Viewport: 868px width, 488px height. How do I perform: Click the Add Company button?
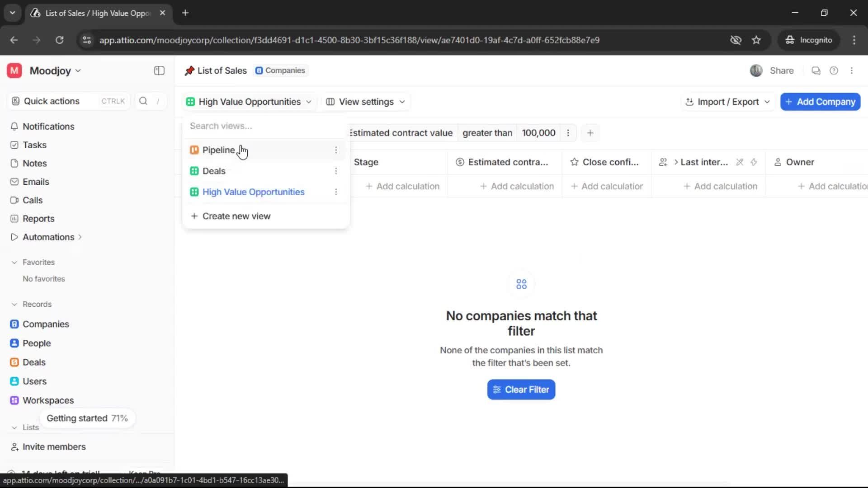coord(820,102)
